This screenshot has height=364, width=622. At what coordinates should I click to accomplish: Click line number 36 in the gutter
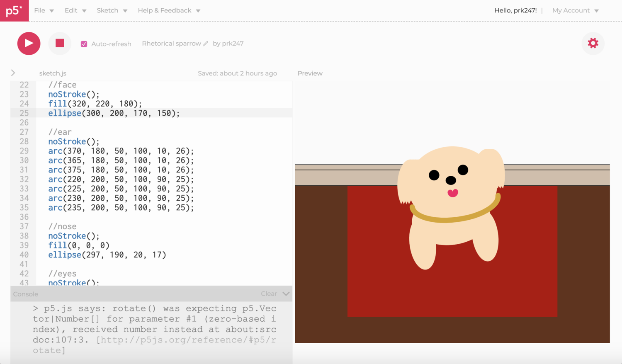[24, 217]
